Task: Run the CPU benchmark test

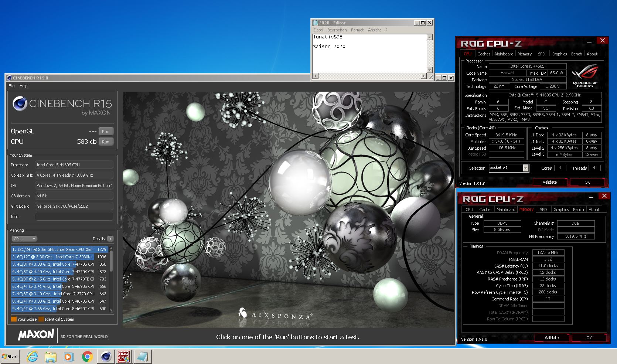Action: click(x=106, y=142)
